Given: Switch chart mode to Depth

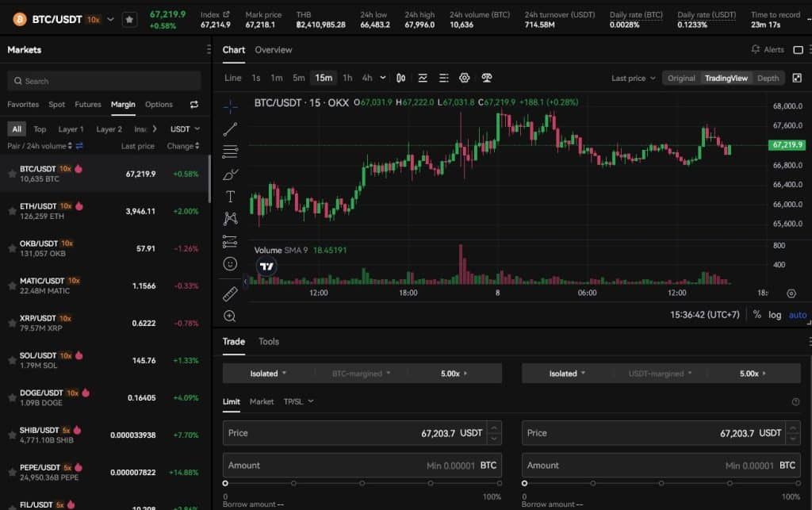Looking at the screenshot, I should 768,79.
